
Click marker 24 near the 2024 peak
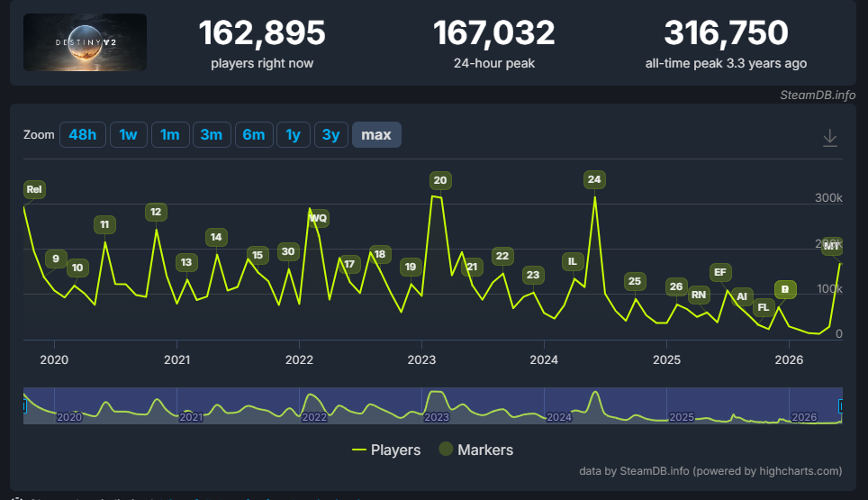pyautogui.click(x=594, y=179)
